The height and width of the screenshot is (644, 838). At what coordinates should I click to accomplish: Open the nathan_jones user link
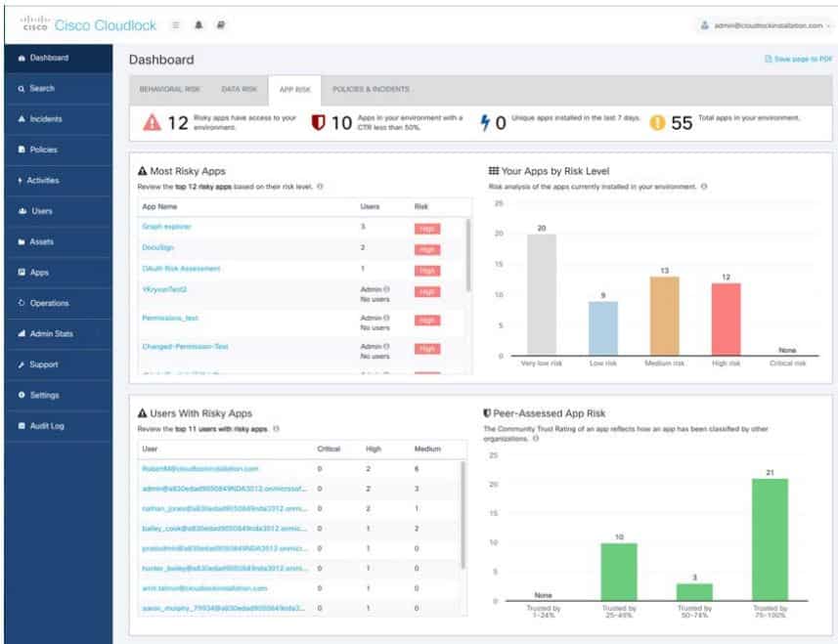(x=225, y=509)
